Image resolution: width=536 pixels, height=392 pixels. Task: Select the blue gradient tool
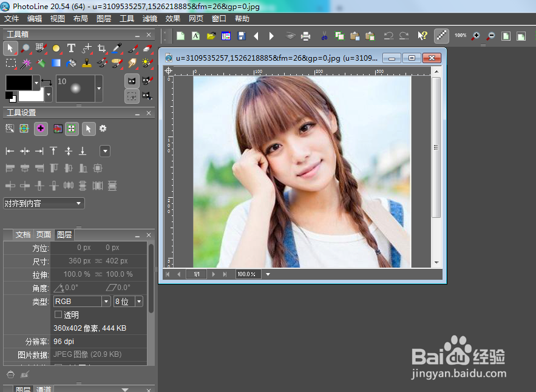tap(56, 63)
